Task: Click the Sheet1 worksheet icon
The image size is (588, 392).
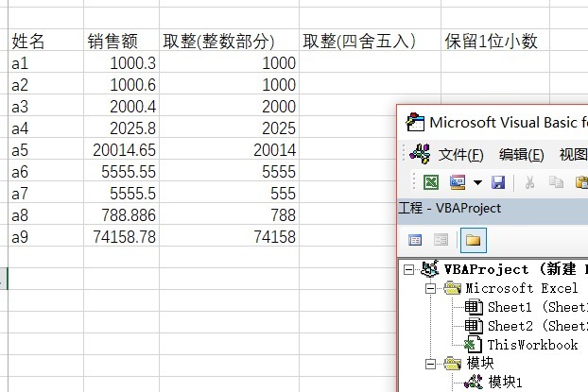Action: [474, 307]
